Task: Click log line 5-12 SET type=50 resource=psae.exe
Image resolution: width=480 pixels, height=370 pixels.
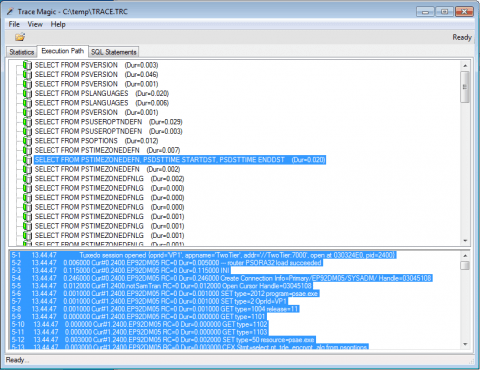Action: pos(163,340)
